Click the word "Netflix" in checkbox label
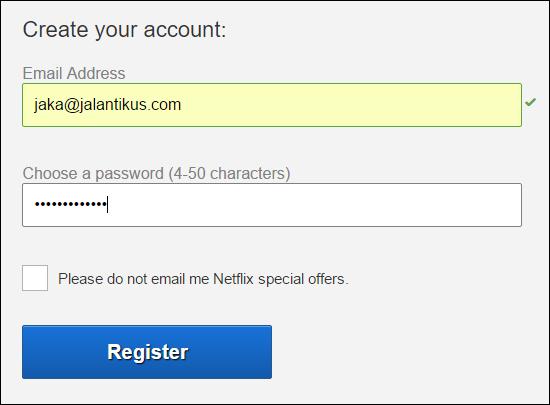 click(x=233, y=279)
